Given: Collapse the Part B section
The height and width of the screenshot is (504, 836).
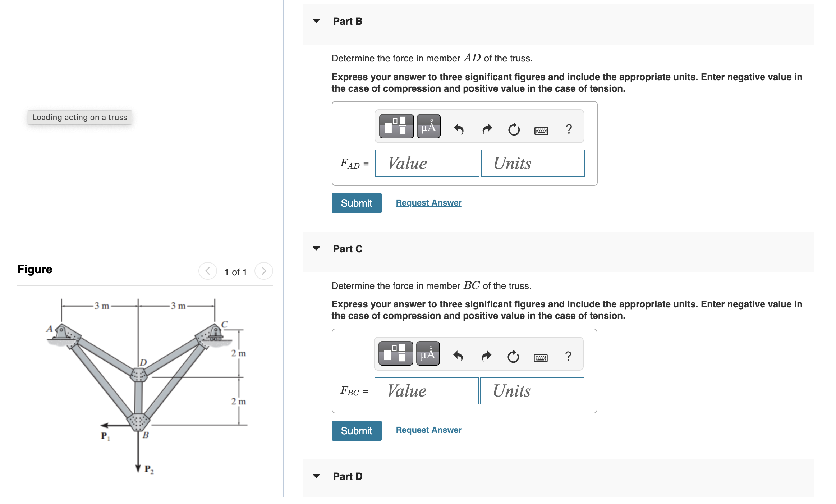Looking at the screenshot, I should pyautogui.click(x=316, y=21).
